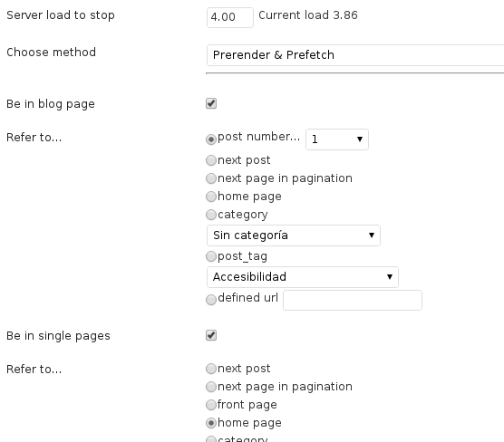
Task: Open the post number dropdown
Action: point(337,139)
